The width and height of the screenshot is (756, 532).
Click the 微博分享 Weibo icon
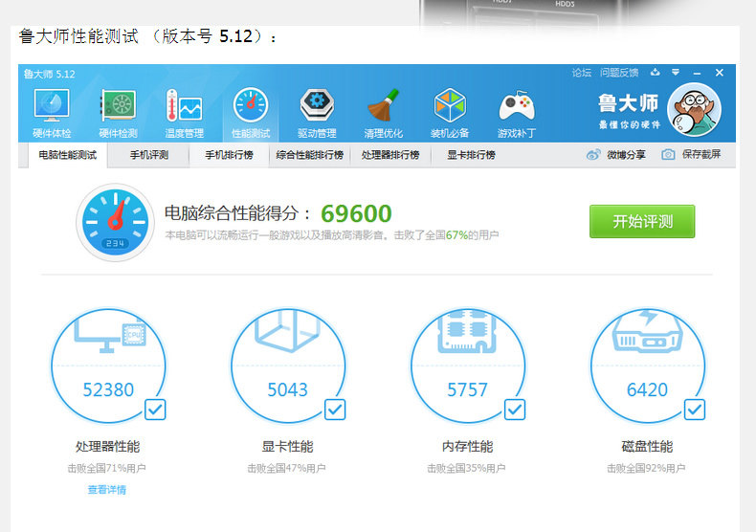click(593, 155)
